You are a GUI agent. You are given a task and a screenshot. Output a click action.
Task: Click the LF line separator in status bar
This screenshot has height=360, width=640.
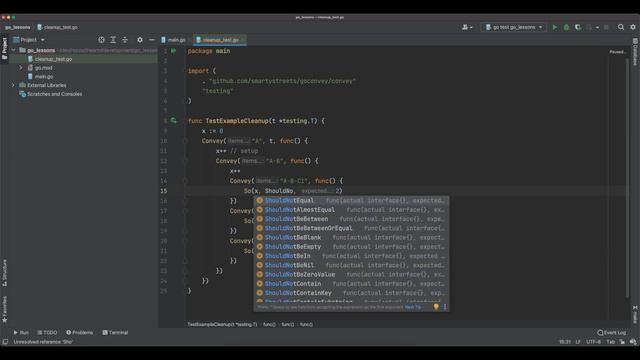click(578, 342)
